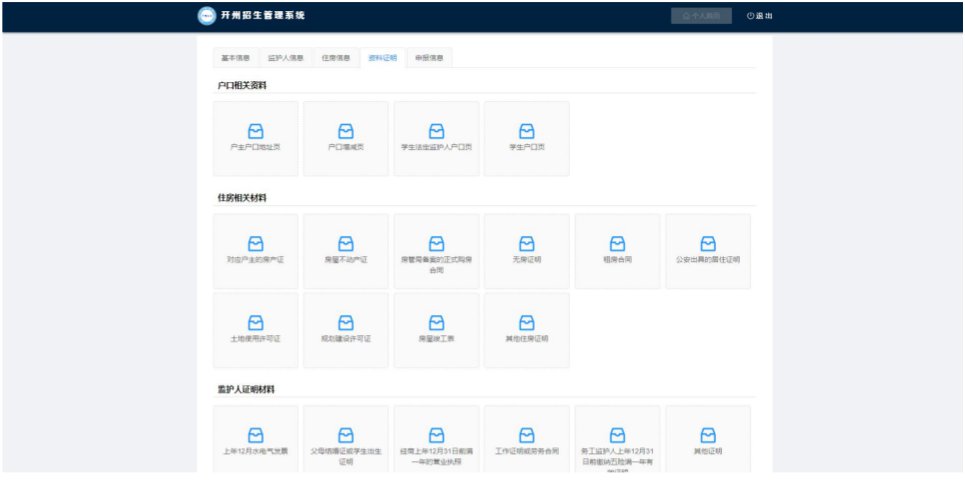Image resolution: width=965 pixels, height=480 pixels.
Task: Click the 退出 logout link
Action: [x=760, y=16]
